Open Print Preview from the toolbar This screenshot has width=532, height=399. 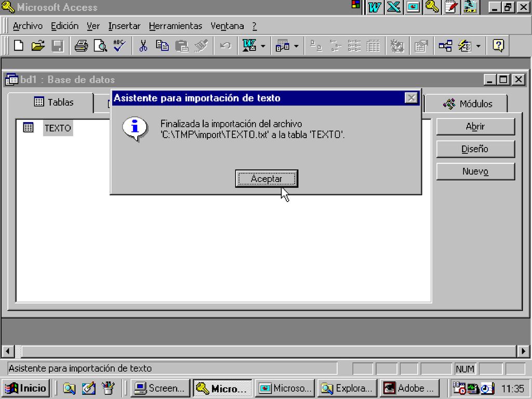[x=100, y=46]
